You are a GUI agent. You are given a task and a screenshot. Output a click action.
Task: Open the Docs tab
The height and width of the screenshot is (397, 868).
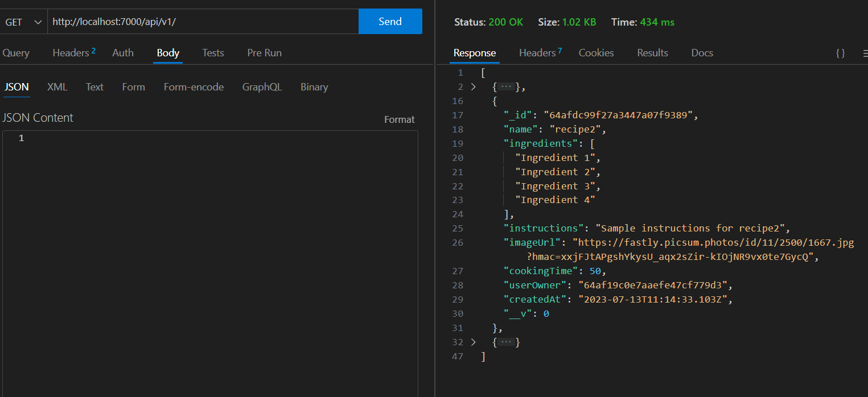tap(702, 53)
